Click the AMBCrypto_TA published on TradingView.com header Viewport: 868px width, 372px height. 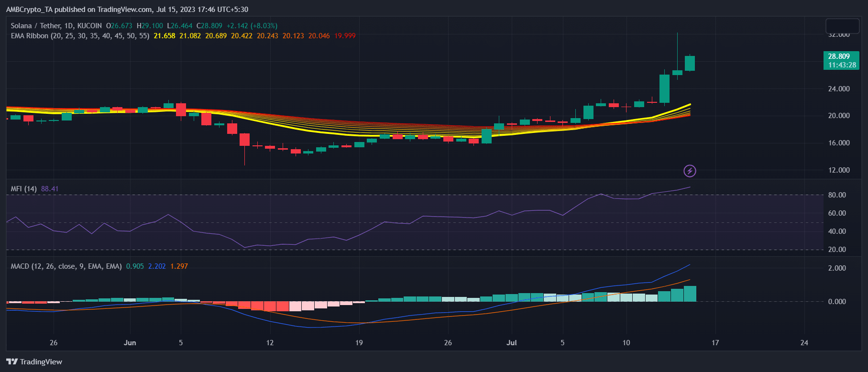[x=127, y=10]
